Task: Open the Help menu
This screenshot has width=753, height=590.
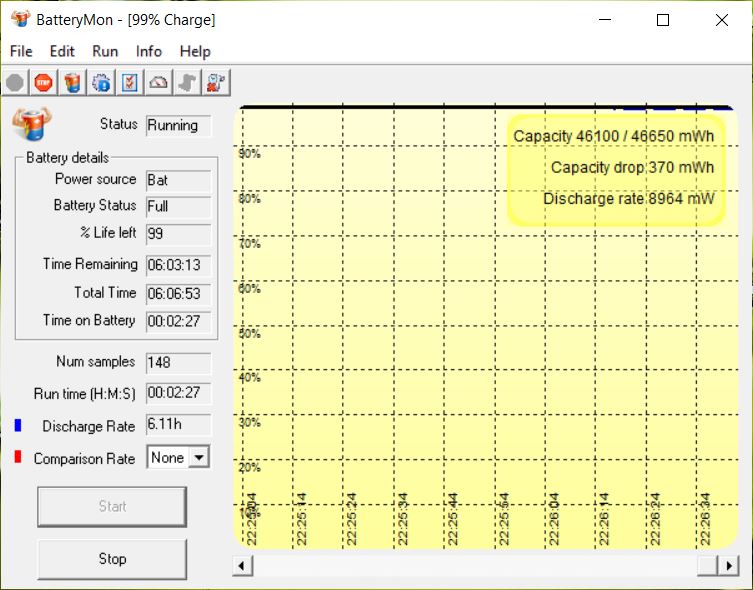Action: click(x=195, y=51)
